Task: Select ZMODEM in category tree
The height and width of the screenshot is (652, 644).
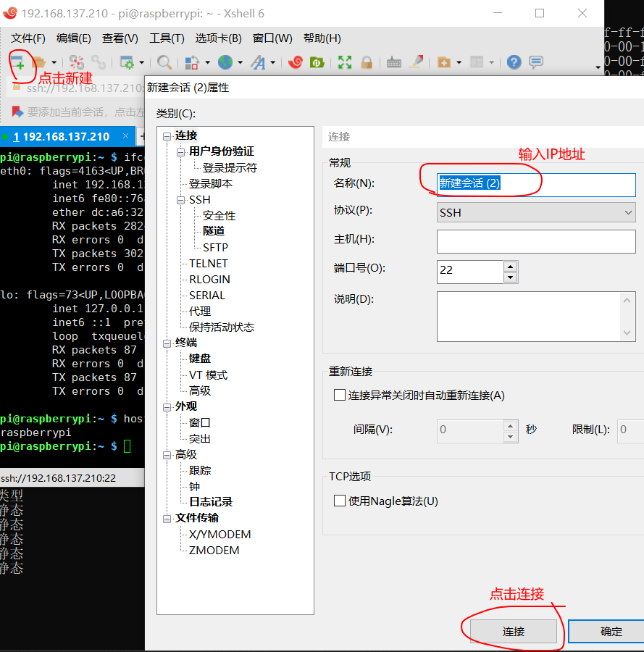Action: pos(214,550)
